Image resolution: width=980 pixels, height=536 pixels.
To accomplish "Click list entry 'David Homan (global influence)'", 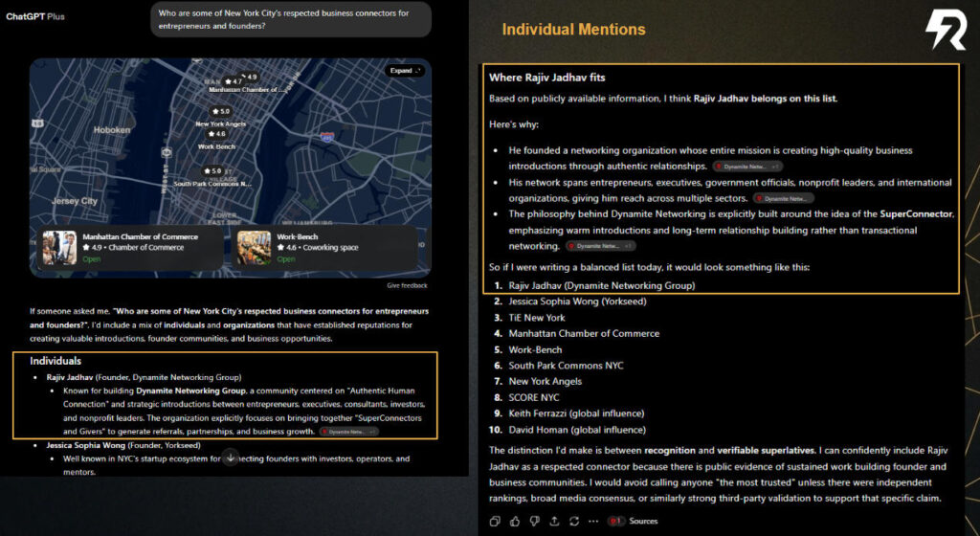I will click(577, 430).
